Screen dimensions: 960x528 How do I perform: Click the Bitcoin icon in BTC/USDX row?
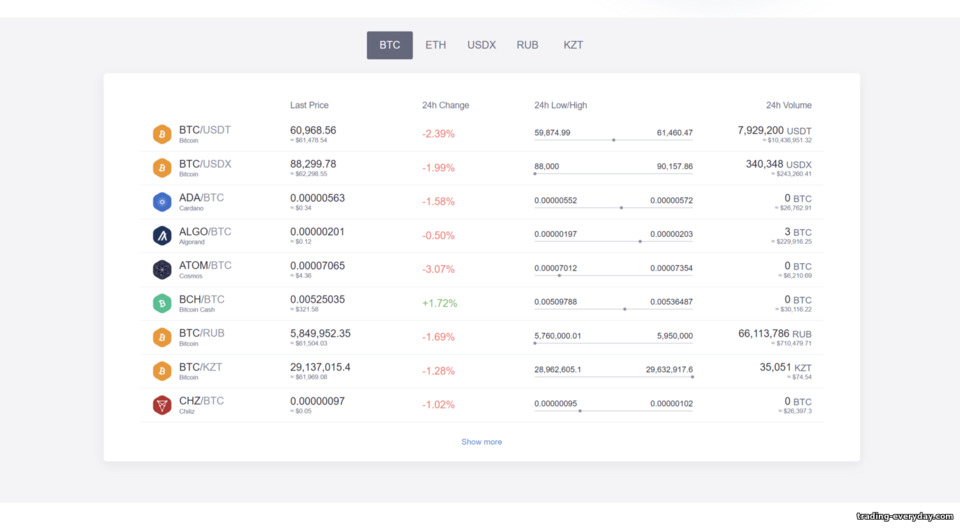coord(162,168)
